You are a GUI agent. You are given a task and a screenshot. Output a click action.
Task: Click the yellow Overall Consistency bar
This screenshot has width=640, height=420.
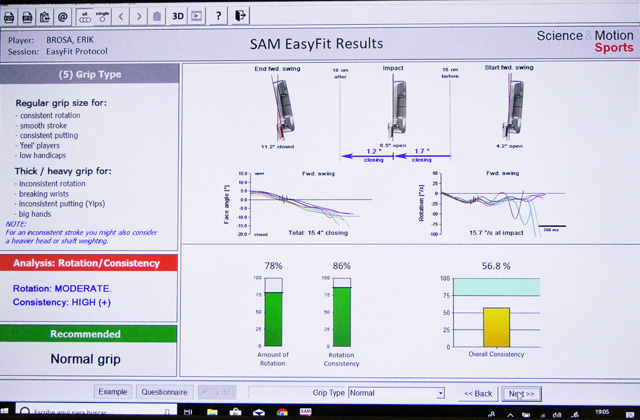pos(496,327)
